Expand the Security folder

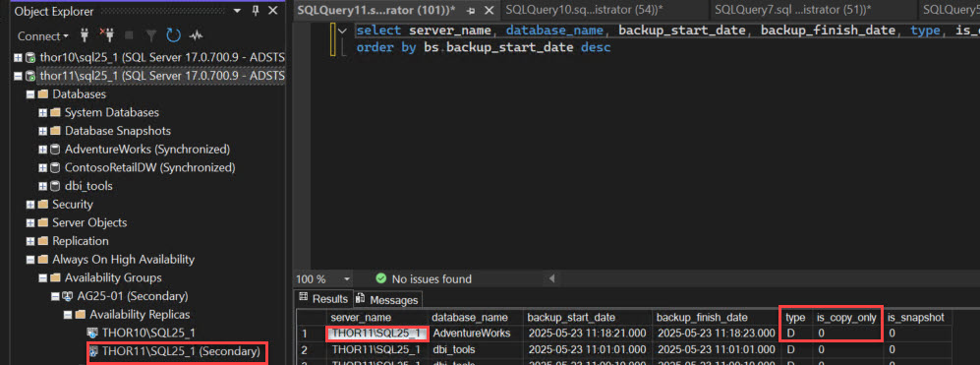pos(30,204)
